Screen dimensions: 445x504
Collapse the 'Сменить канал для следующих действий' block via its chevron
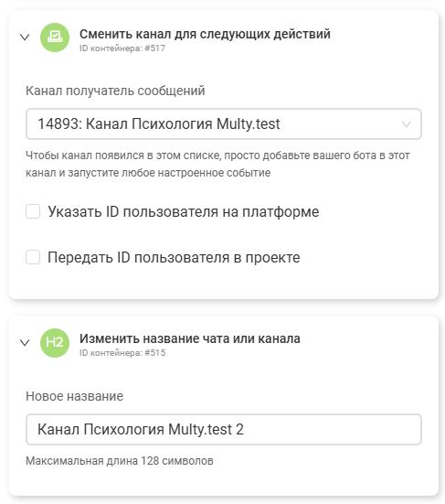[25, 38]
